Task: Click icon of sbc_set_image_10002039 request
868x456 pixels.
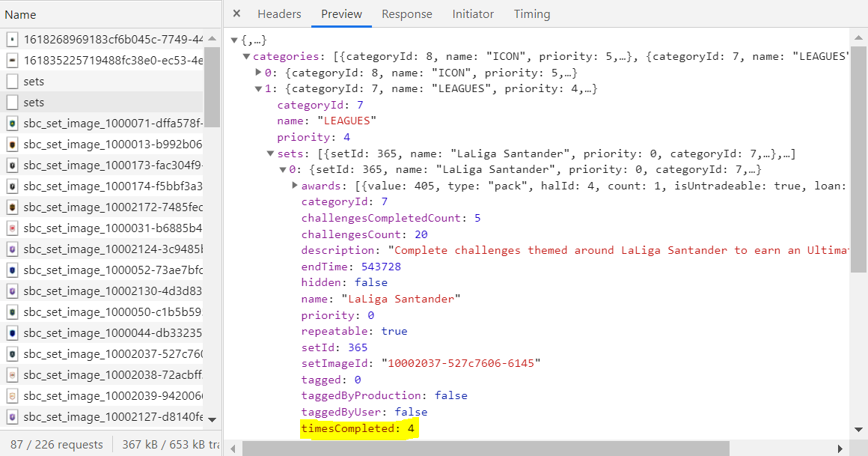Action: [12, 396]
